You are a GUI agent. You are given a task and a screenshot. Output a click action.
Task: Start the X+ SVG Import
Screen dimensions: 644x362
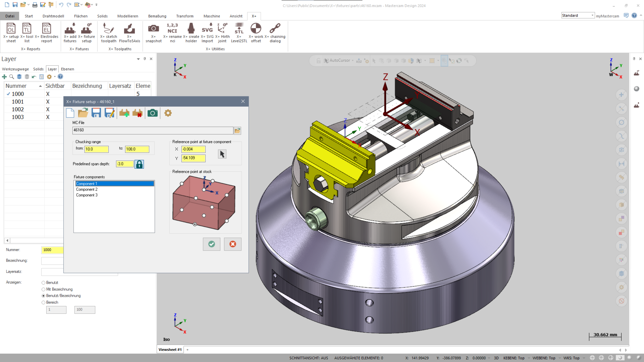(207, 33)
